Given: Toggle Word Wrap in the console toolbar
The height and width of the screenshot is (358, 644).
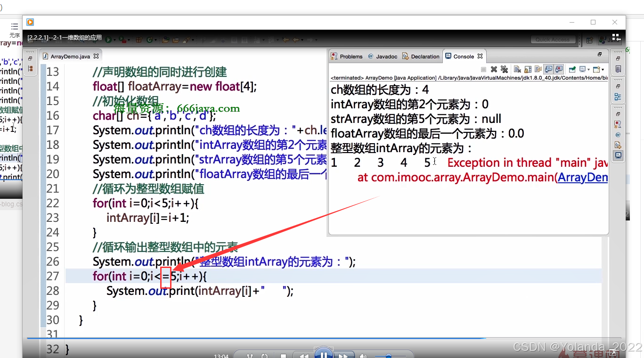Looking at the screenshot, I should click(x=538, y=69).
